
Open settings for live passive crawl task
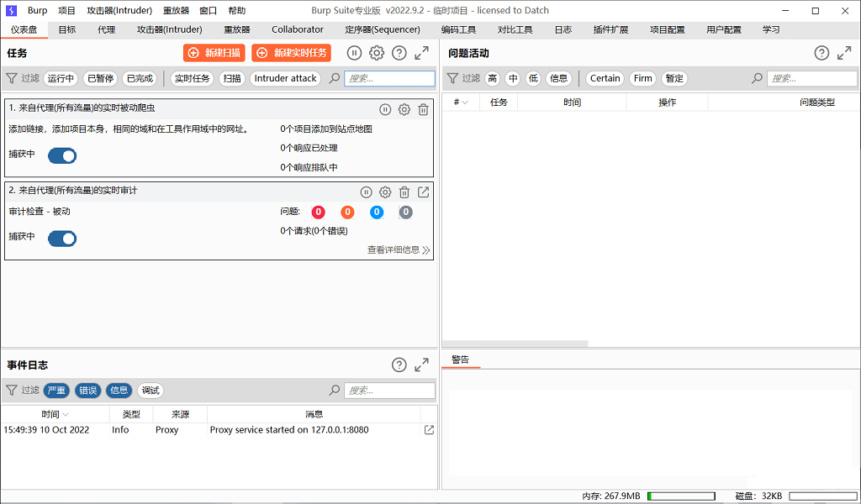(404, 110)
